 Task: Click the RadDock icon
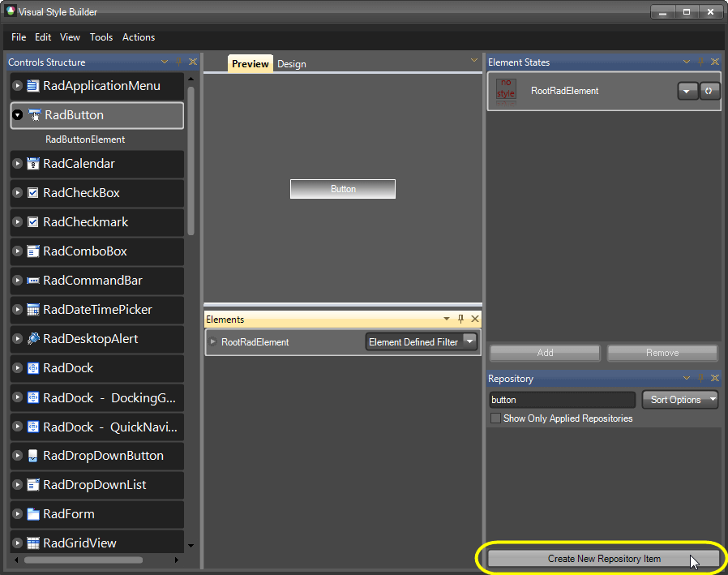(33, 368)
